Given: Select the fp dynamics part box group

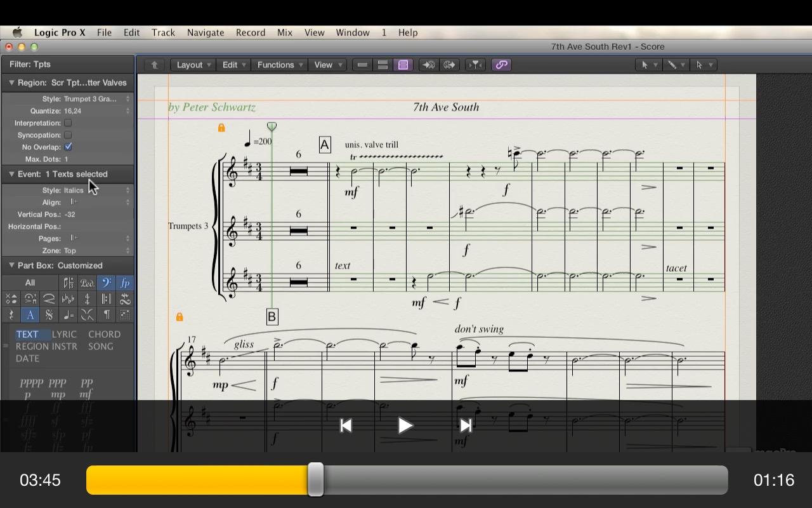Looking at the screenshot, I should point(125,283).
